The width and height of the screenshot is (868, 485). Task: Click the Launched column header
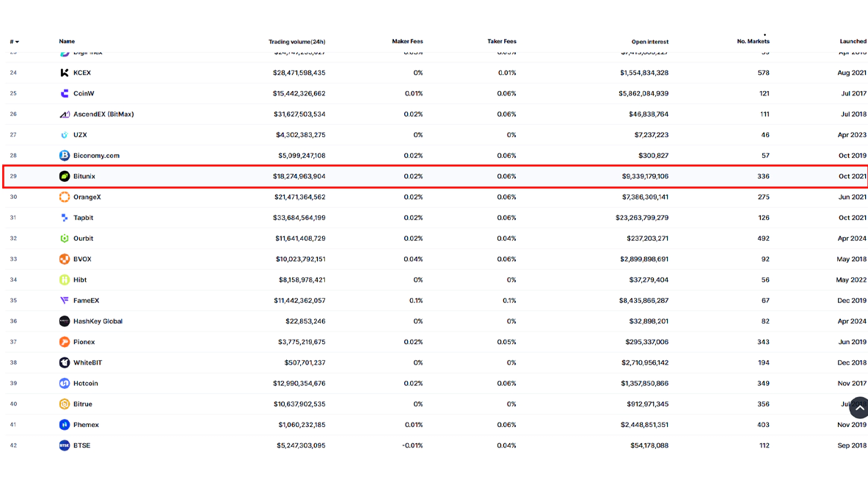(853, 42)
